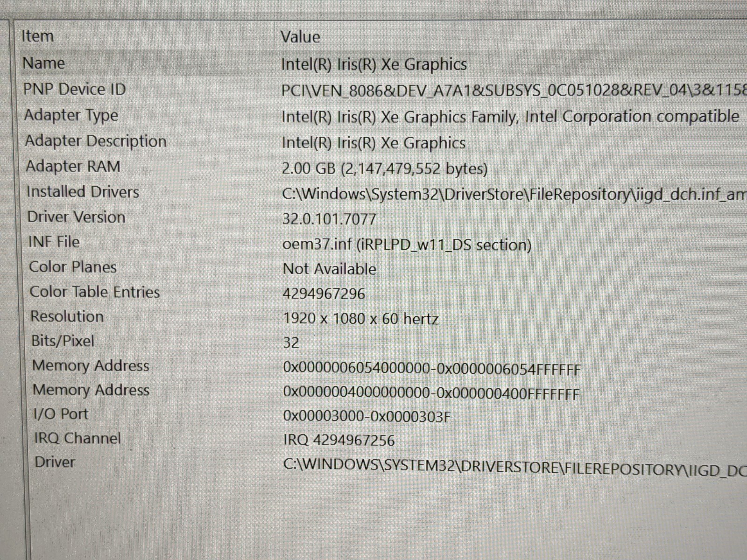Viewport: 747px width, 560px height.
Task: Select the Resolution row
Action: click(x=67, y=316)
